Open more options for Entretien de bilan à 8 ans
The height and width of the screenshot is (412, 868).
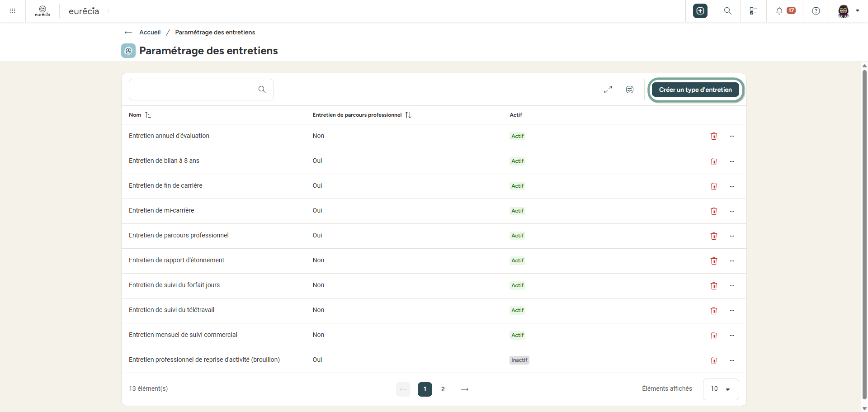(732, 161)
